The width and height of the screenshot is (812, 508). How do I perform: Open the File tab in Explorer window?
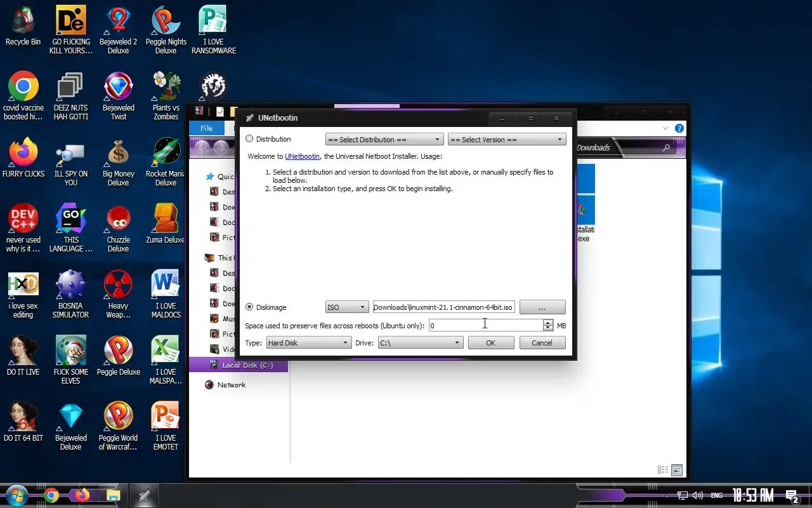coord(206,128)
